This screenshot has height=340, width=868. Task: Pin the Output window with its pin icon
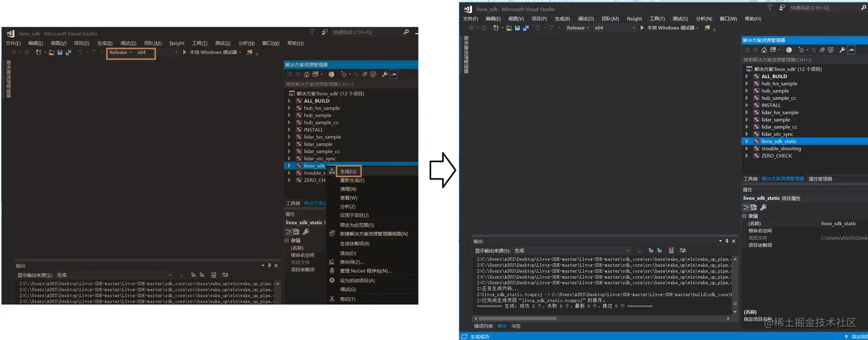pyautogui.click(x=727, y=241)
